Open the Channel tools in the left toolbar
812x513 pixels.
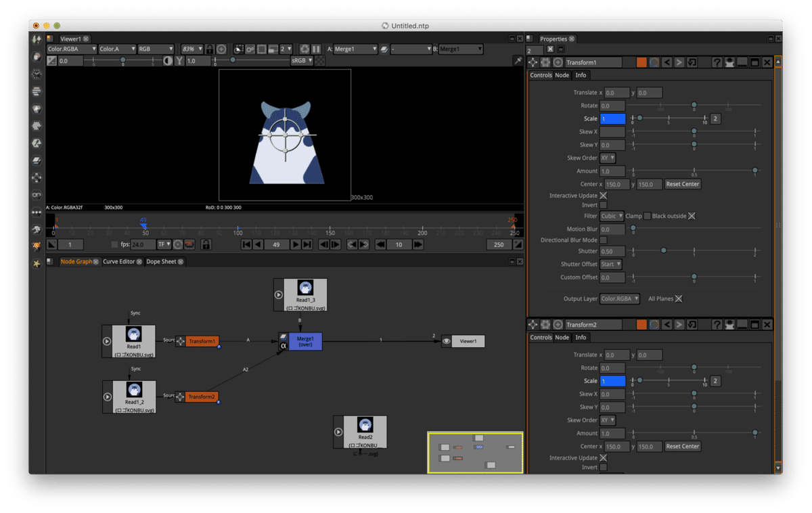coord(37,91)
